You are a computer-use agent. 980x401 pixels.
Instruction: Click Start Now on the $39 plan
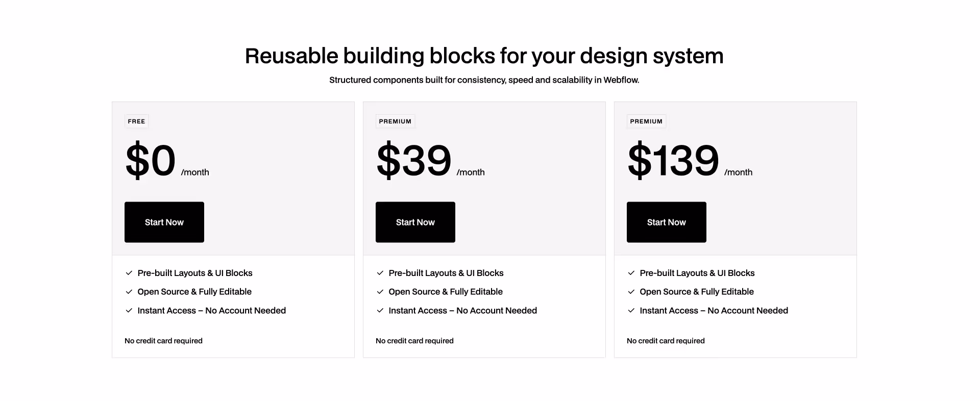[415, 222]
